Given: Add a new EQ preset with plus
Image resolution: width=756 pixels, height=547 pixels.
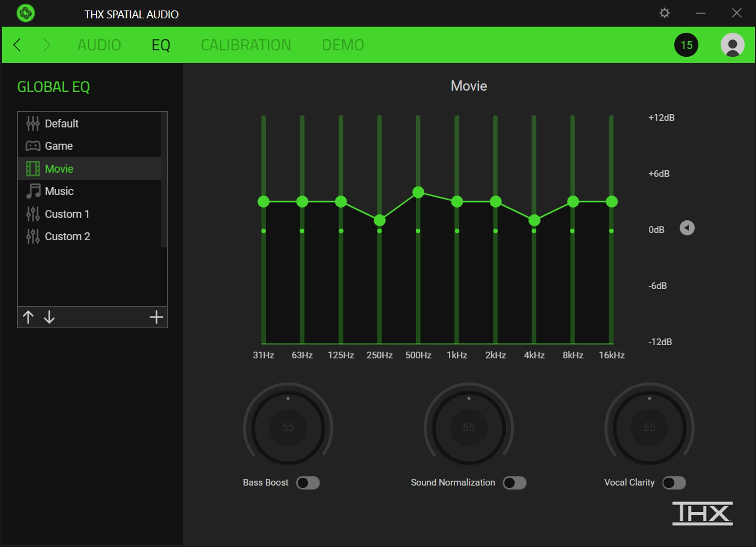Looking at the screenshot, I should tap(156, 317).
